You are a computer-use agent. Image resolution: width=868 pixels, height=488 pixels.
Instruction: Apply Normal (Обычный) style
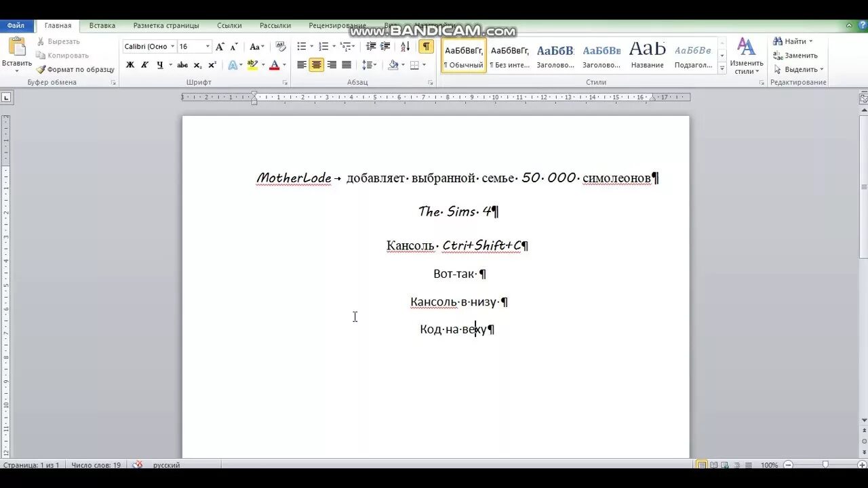[464, 56]
